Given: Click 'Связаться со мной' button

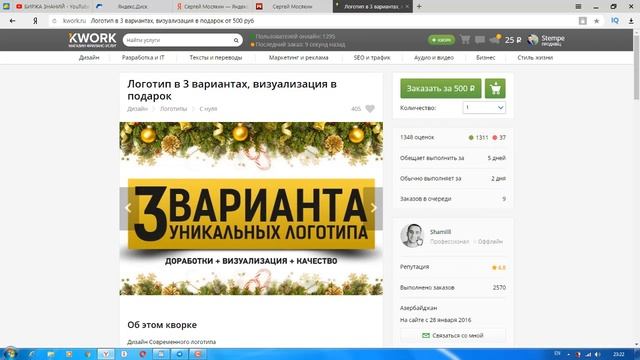Looking at the screenshot, I should click(x=453, y=335).
